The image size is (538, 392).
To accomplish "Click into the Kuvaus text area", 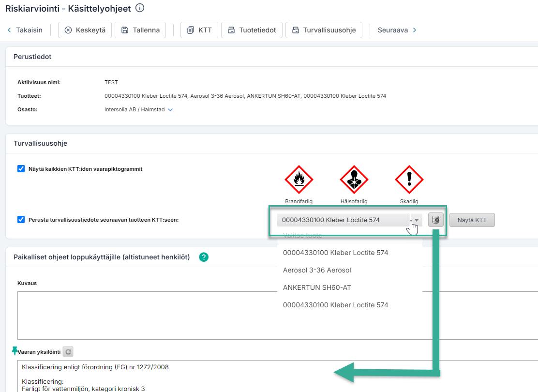I will [x=278, y=316].
